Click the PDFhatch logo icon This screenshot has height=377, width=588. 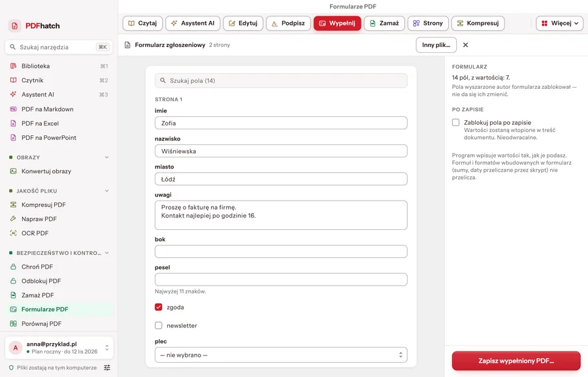tap(14, 26)
